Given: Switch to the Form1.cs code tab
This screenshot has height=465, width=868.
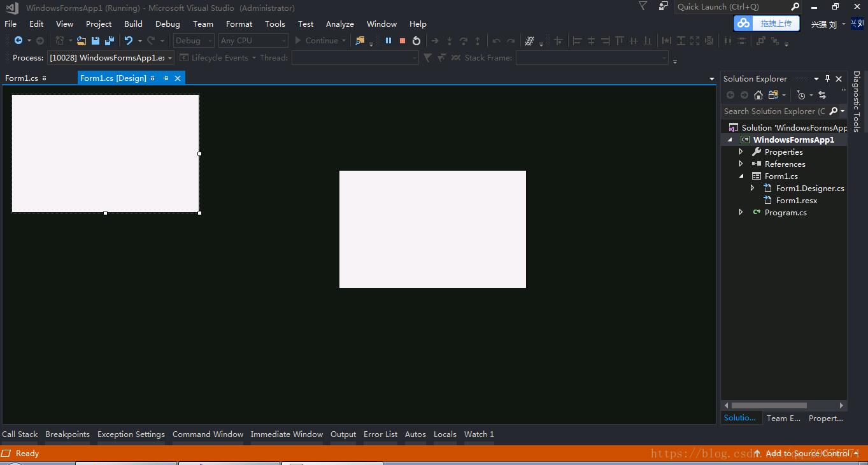Looking at the screenshot, I should coord(22,78).
